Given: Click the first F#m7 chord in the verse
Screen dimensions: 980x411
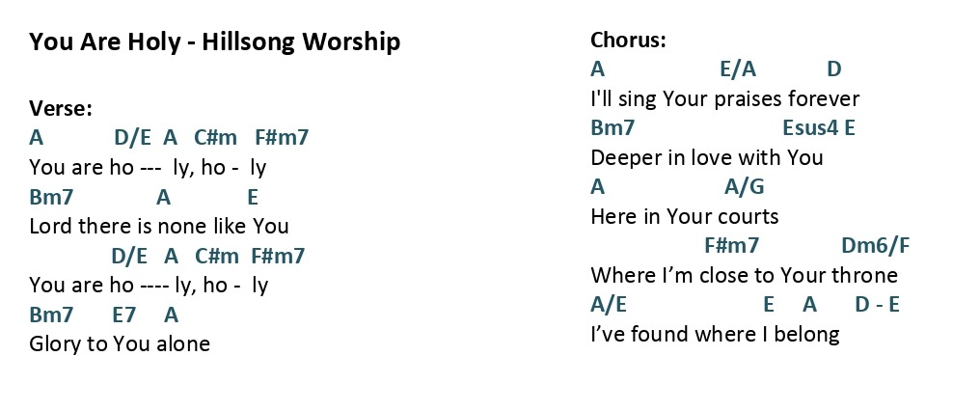Looking at the screenshot, I should [282, 138].
